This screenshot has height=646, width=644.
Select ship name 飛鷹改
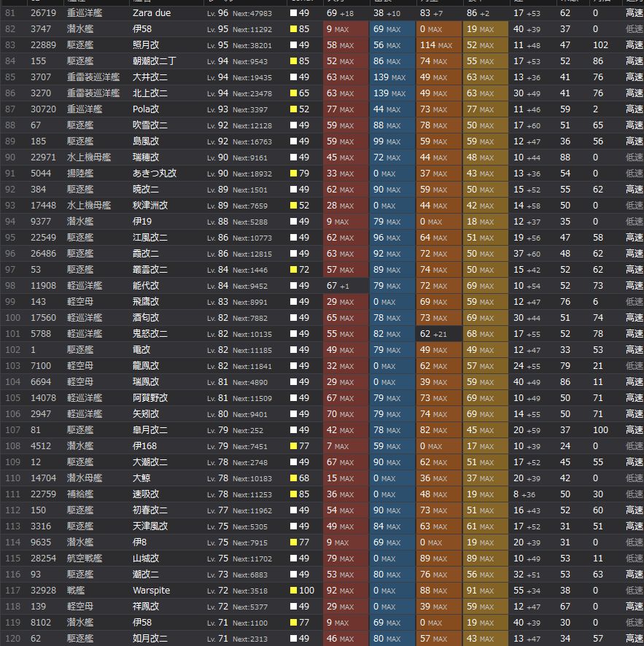coord(146,302)
